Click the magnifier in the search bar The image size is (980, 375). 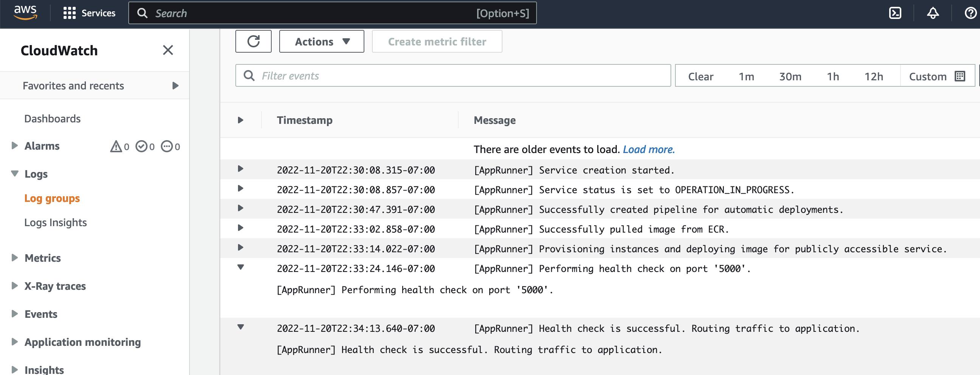[x=143, y=13]
